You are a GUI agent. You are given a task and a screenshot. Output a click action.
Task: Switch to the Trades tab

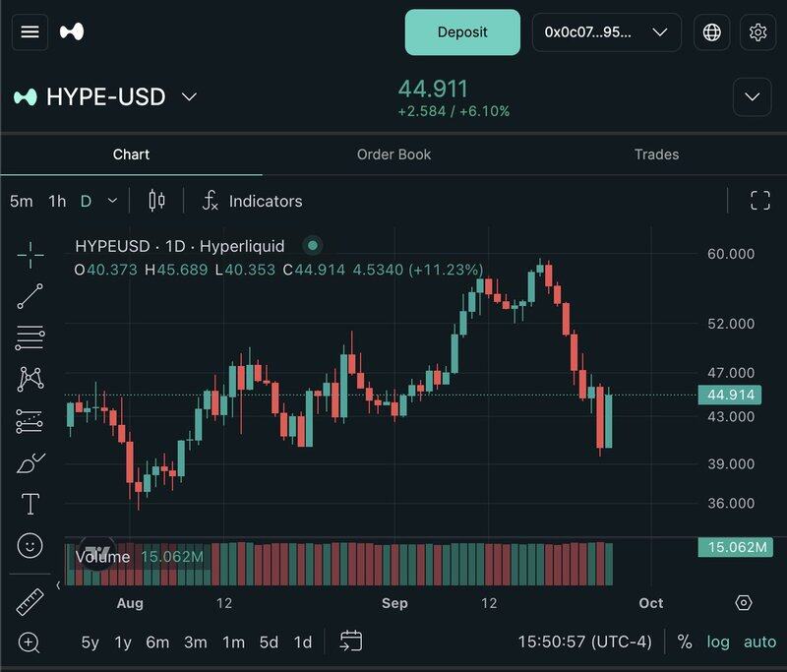point(656,154)
